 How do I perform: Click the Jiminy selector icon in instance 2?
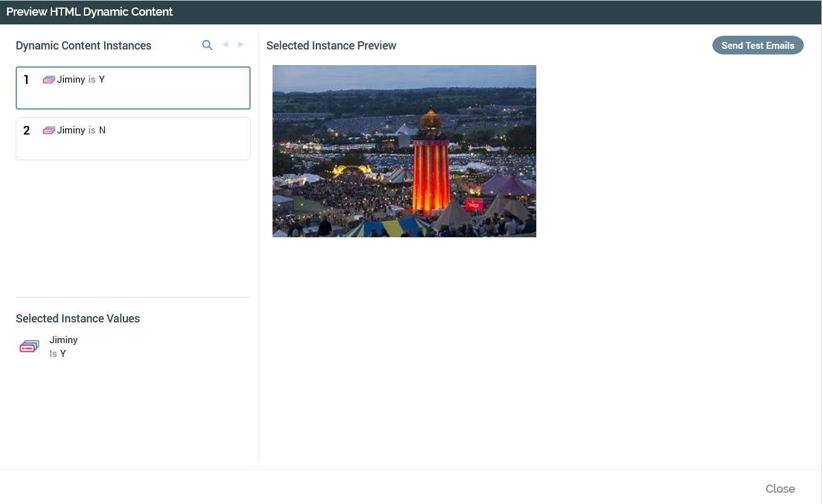49,131
